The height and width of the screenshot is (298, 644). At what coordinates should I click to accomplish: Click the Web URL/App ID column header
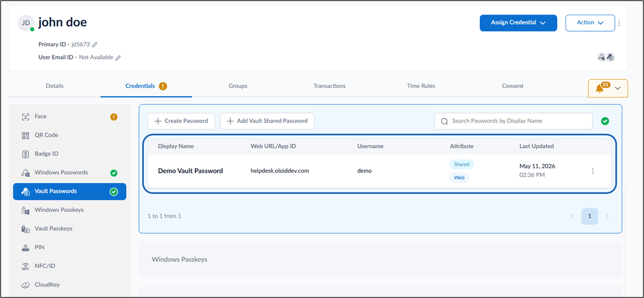tap(273, 146)
